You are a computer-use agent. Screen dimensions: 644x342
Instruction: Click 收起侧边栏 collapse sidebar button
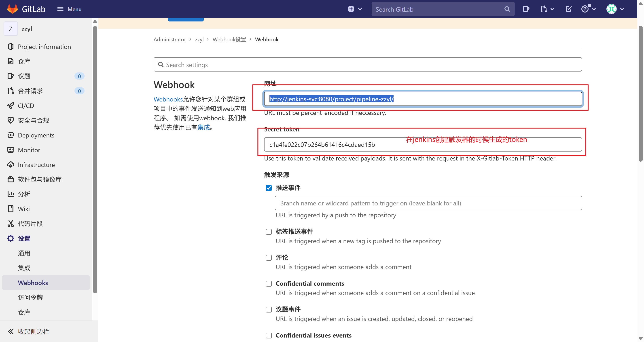pos(49,331)
